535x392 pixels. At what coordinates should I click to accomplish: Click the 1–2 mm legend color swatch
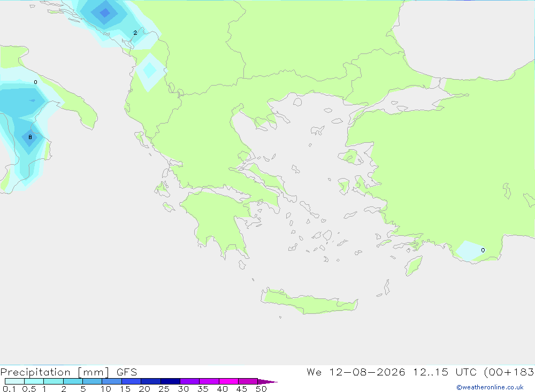pos(53,381)
